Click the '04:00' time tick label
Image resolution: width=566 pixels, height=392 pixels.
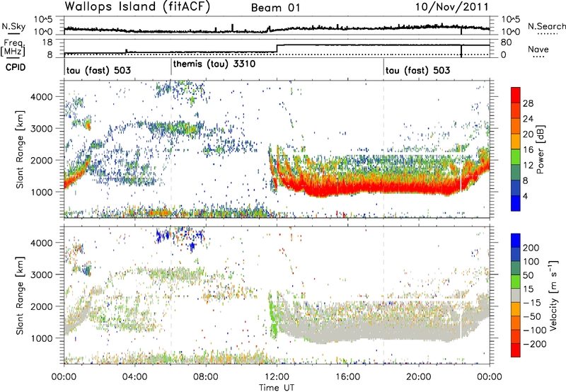pyautogui.click(x=135, y=377)
